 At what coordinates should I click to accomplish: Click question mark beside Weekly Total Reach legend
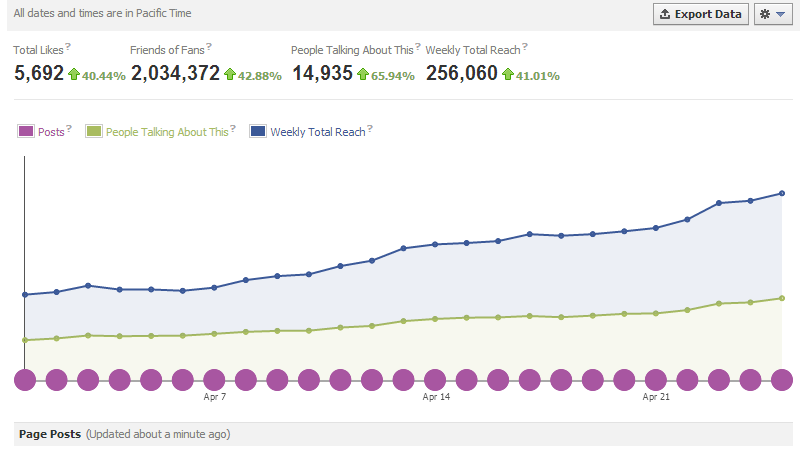[370, 128]
